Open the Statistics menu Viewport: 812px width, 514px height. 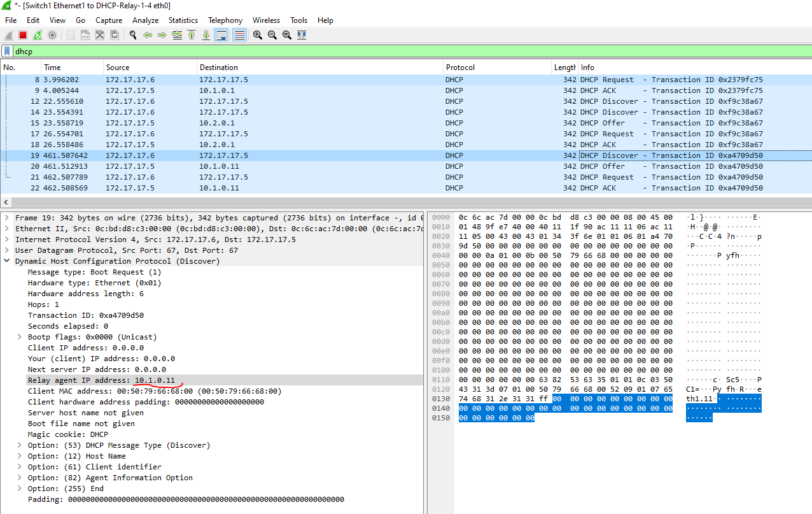point(183,20)
